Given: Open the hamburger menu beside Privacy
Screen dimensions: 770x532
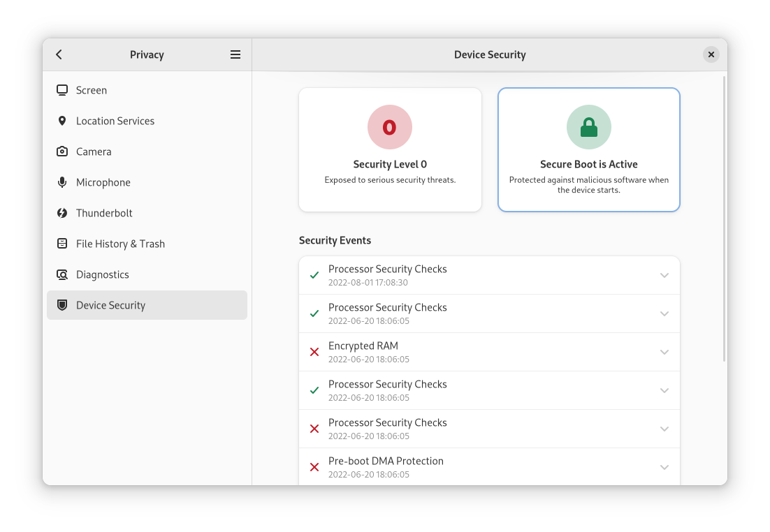Looking at the screenshot, I should click(235, 54).
